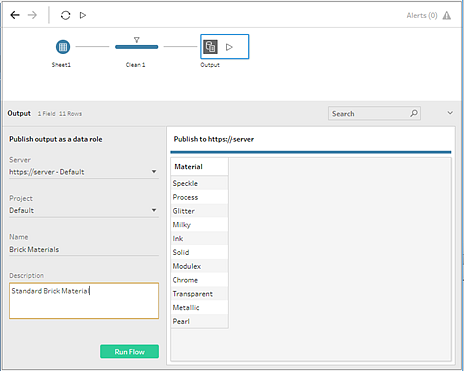Click the Name field Brick Materials

coord(84,249)
